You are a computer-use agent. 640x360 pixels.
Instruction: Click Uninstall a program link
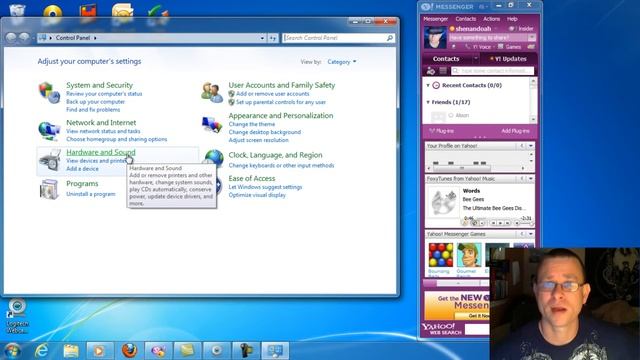click(91, 194)
